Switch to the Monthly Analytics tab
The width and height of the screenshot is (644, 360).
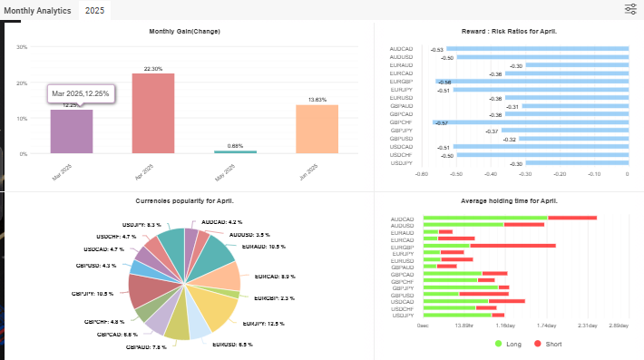coord(37,10)
